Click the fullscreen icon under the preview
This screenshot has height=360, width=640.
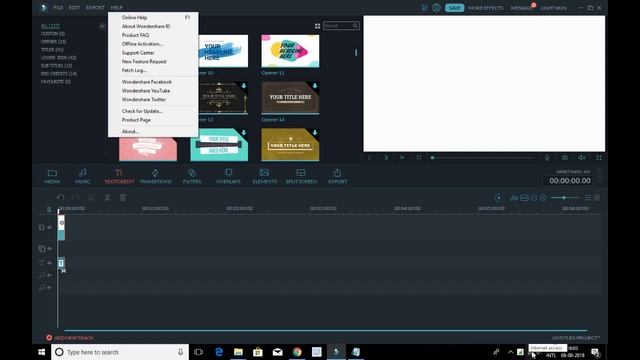click(599, 158)
